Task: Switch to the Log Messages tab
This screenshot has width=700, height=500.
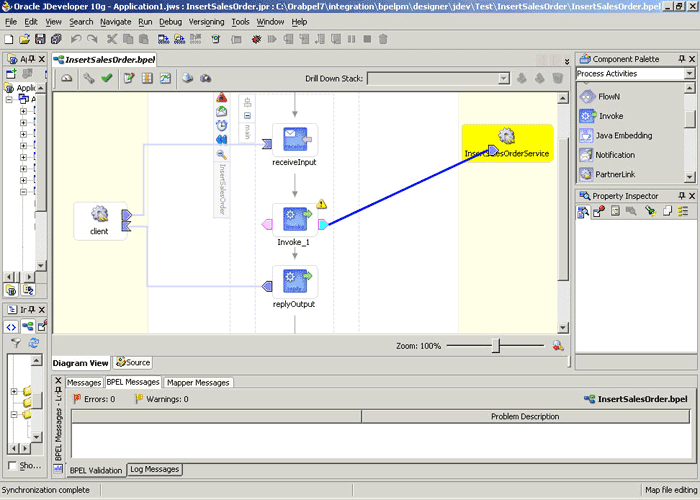Action: [x=154, y=469]
